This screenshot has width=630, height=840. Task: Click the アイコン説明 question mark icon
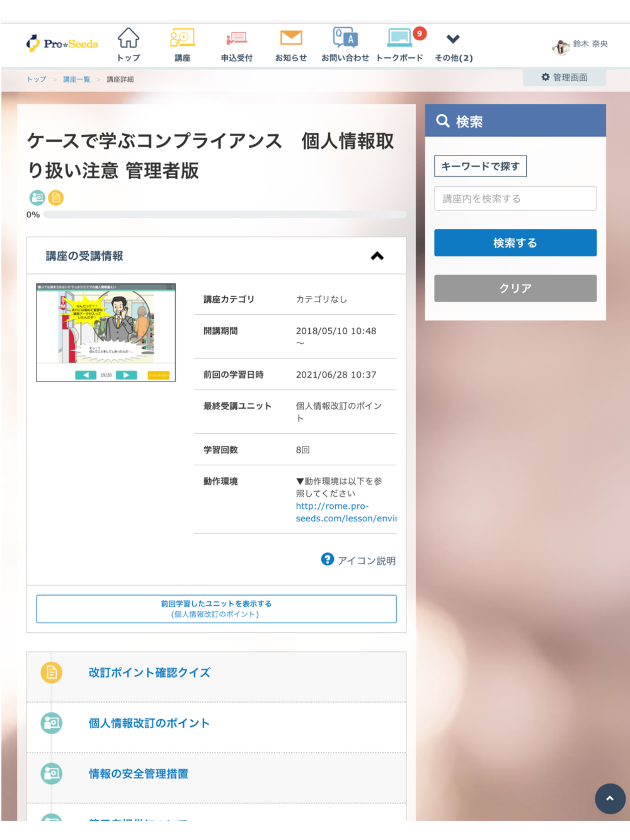click(x=328, y=559)
